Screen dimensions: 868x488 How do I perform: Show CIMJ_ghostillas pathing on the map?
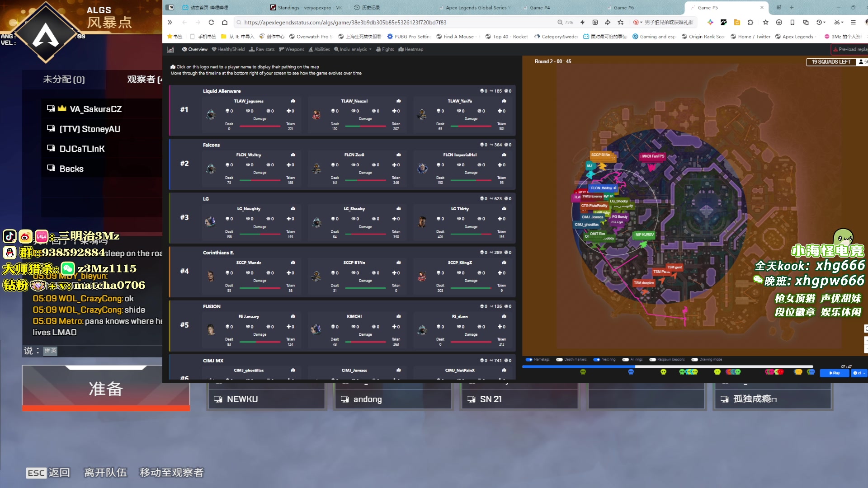pos(293,371)
